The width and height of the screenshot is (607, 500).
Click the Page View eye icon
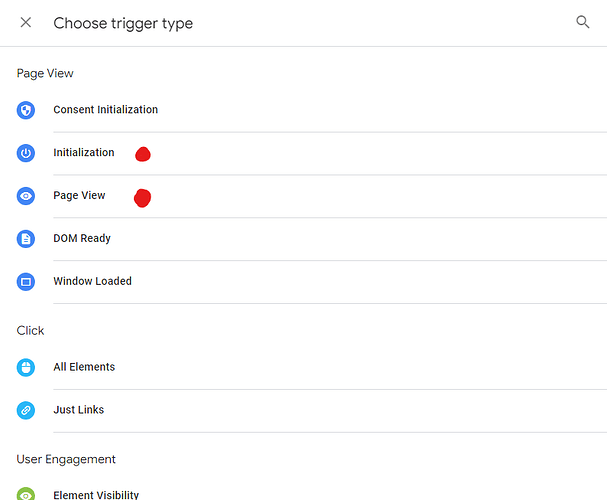pos(26,196)
